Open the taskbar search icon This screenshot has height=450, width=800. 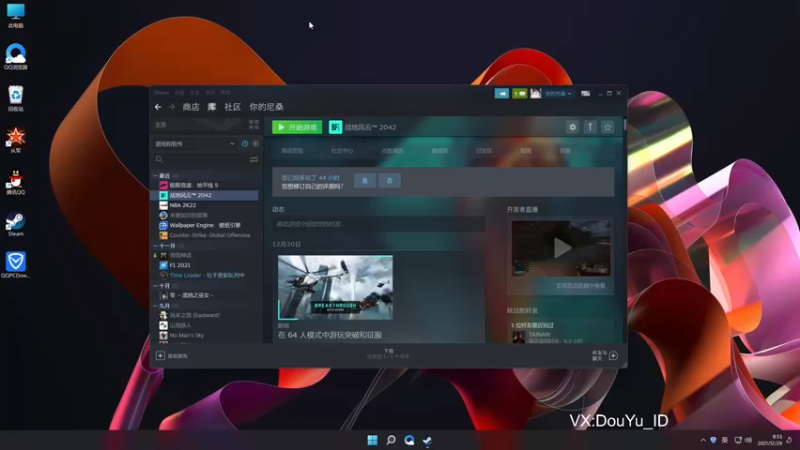tap(391, 440)
